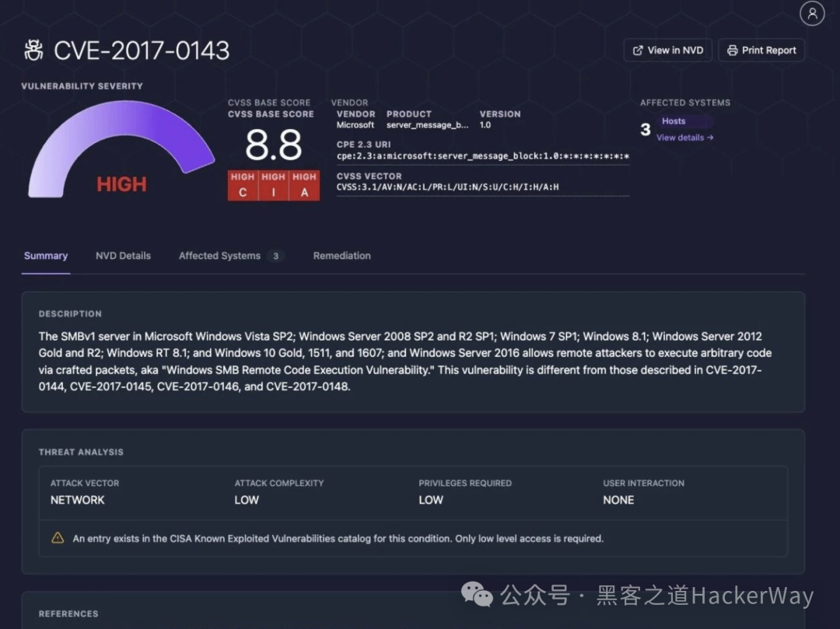
Task: Click the red HIGH I integrity tile
Action: pyautogui.click(x=274, y=185)
